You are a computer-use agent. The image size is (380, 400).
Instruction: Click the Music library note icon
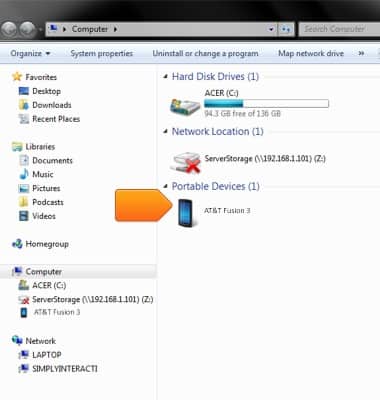24,174
